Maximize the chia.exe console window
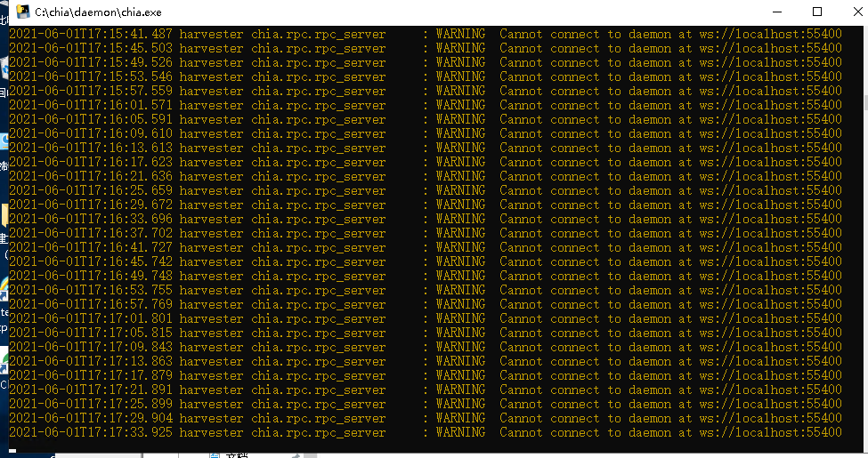The image size is (868, 458). point(817,12)
